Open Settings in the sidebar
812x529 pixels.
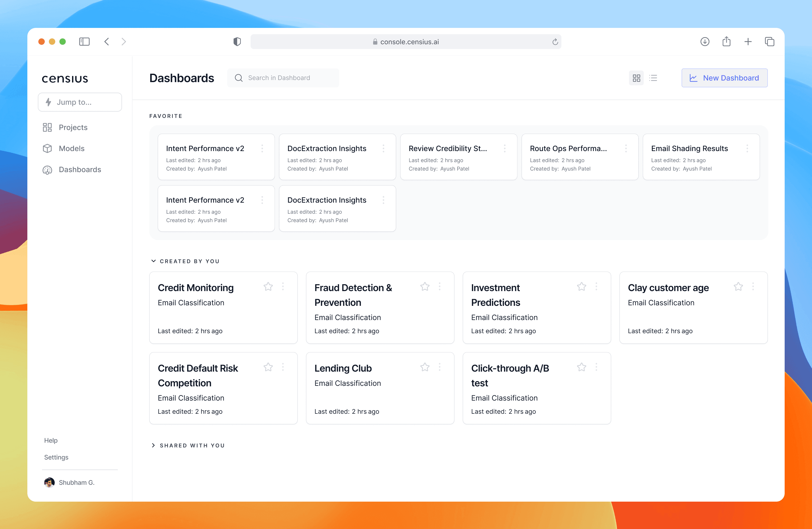[56, 457]
